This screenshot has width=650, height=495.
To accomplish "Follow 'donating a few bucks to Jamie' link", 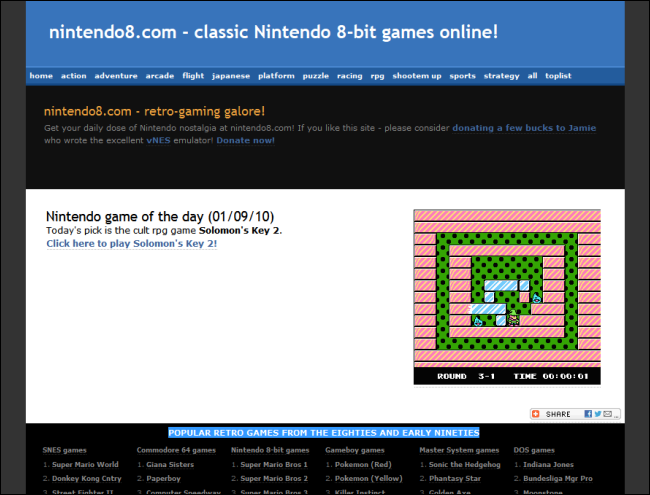I will coord(524,128).
